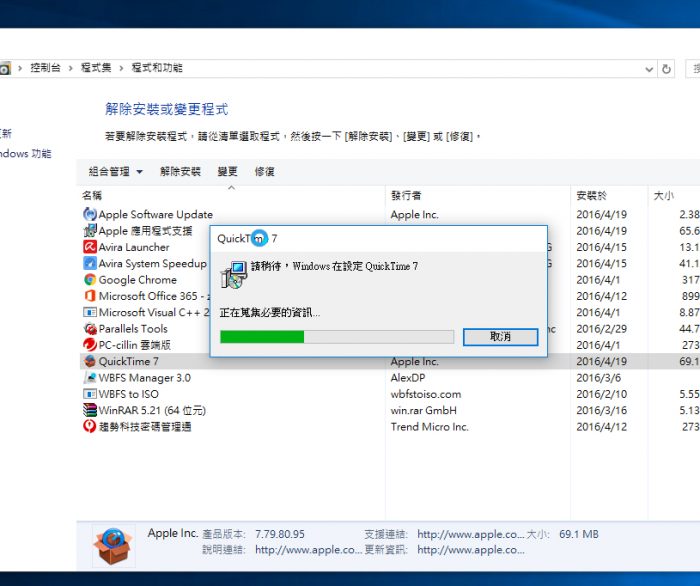Click 修復 in the toolbar

[265, 171]
